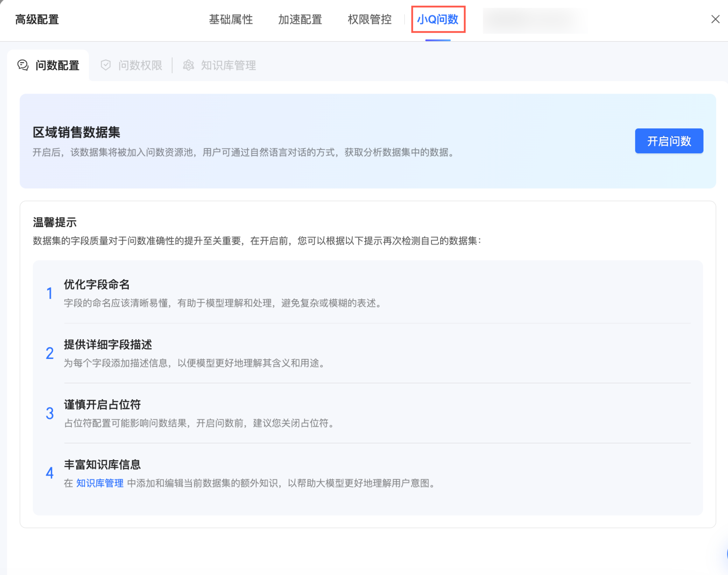Close the 高级配置 dialog with the X
Viewport: 728px width, 575px height.
pyautogui.click(x=715, y=19)
